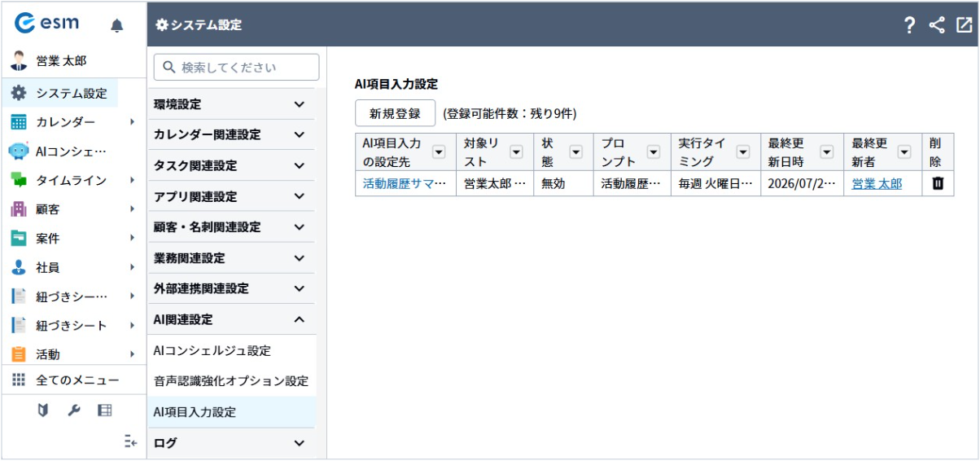Viewport: 980px width, 461px height.
Task: Click the 営業 太郎 user avatar icon
Action: pos(19,61)
